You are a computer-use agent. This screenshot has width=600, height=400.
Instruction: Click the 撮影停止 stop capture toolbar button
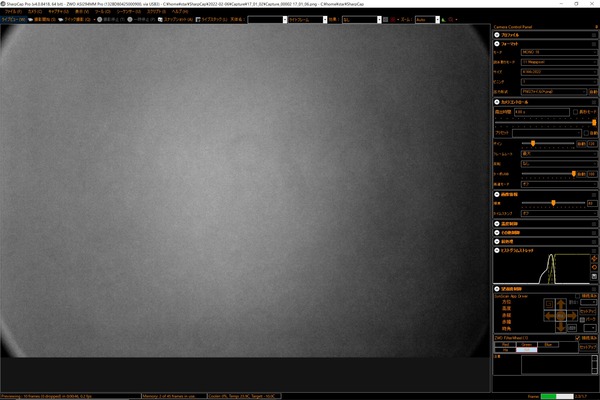tap(111, 19)
